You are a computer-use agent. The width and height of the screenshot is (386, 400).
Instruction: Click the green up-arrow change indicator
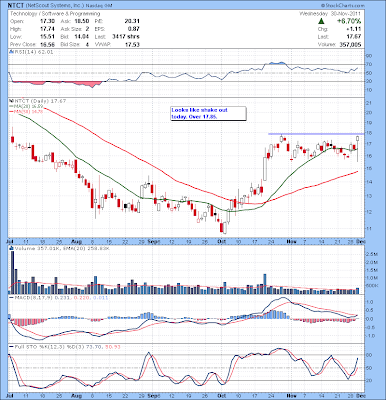321,21
